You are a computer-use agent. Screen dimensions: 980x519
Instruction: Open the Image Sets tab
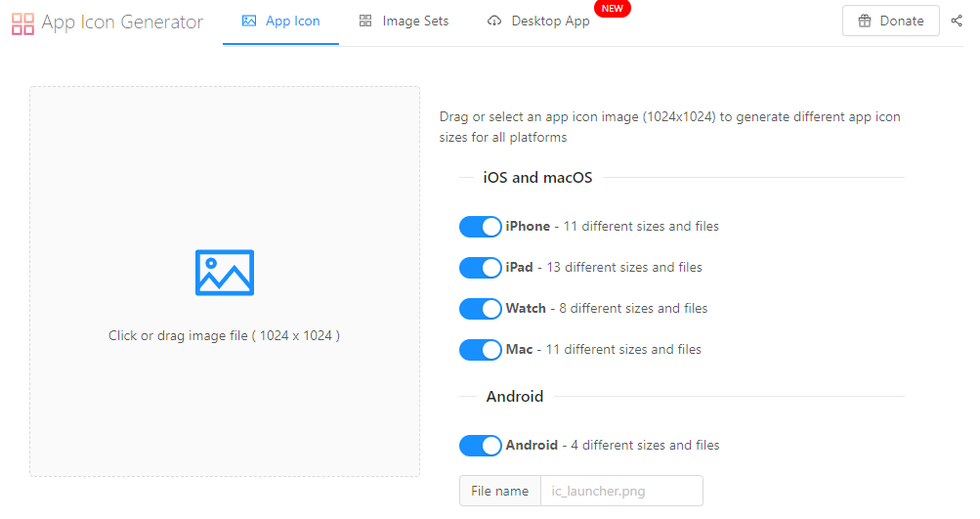click(x=404, y=22)
